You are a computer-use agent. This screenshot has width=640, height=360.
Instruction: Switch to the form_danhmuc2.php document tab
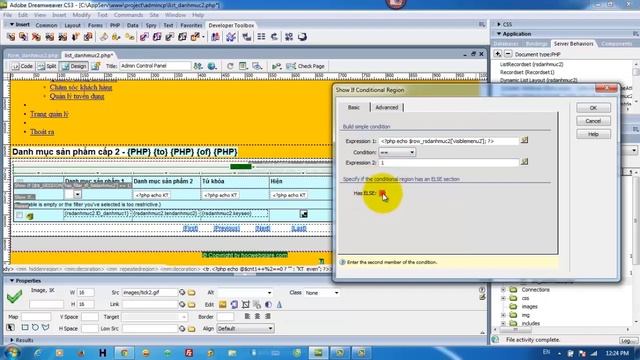point(33,55)
